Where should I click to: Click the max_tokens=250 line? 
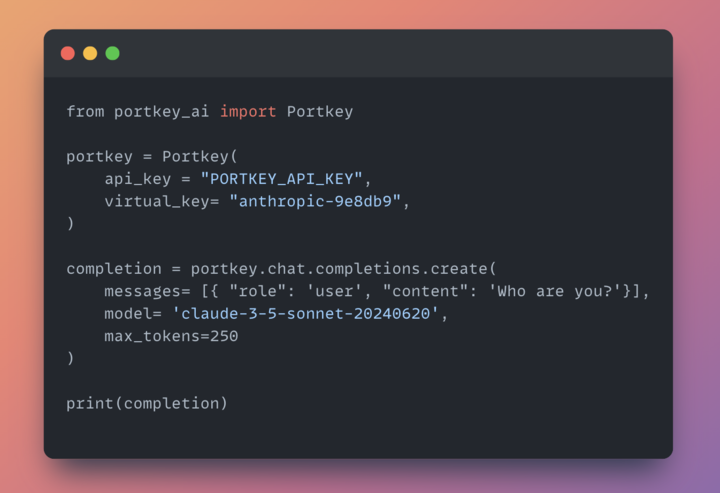[x=171, y=336]
